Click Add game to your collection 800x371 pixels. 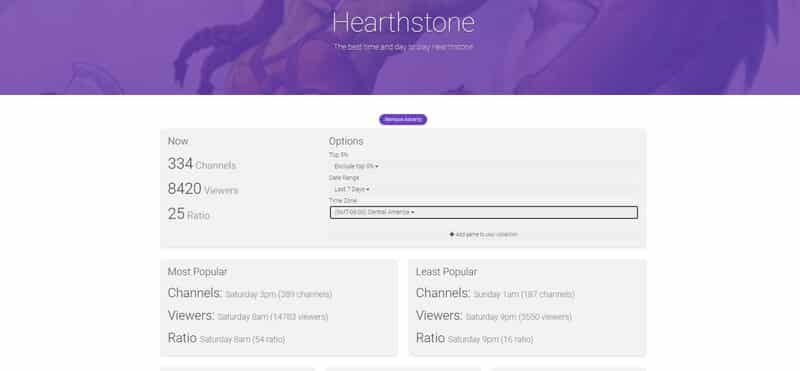tap(484, 234)
